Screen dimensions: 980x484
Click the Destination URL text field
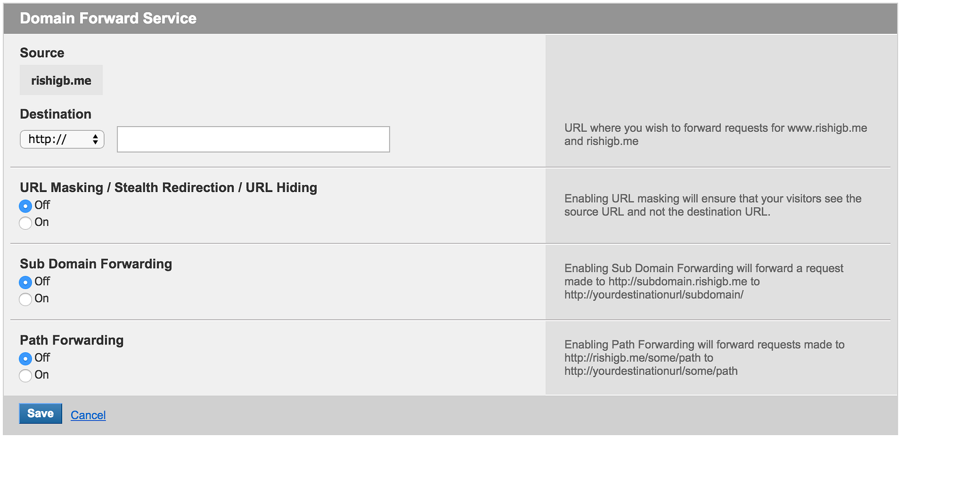click(253, 140)
